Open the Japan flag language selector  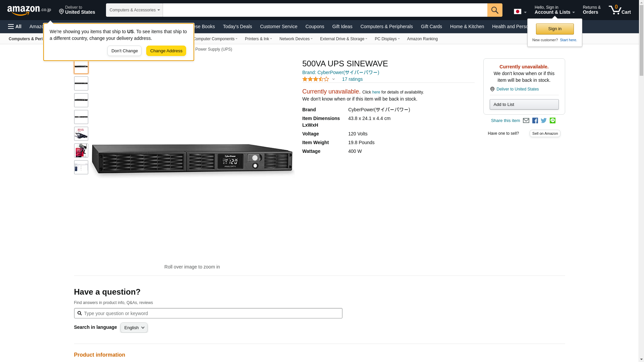[x=520, y=12]
